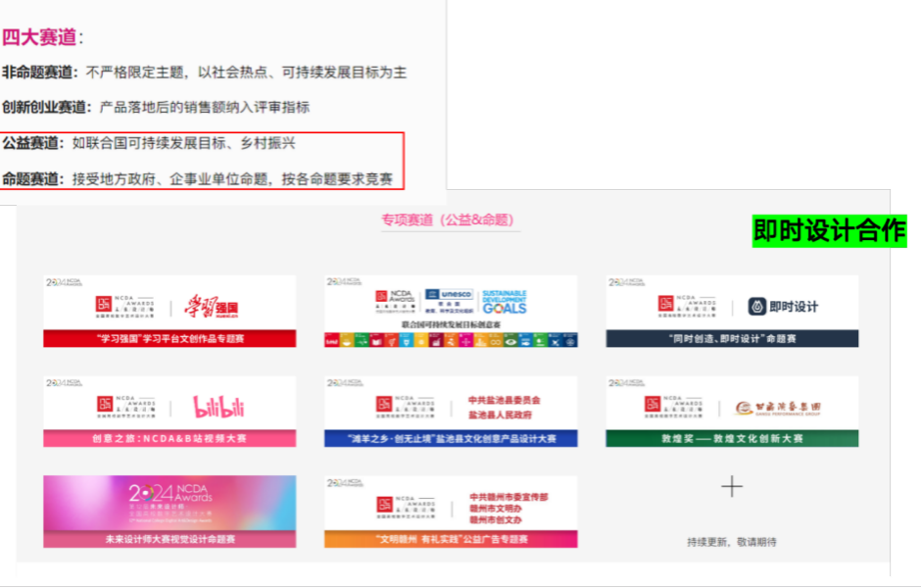The height and width of the screenshot is (588, 921).
Task: Open the "同时创造、即时设计"命题赛 link
Action: pyautogui.click(x=732, y=339)
